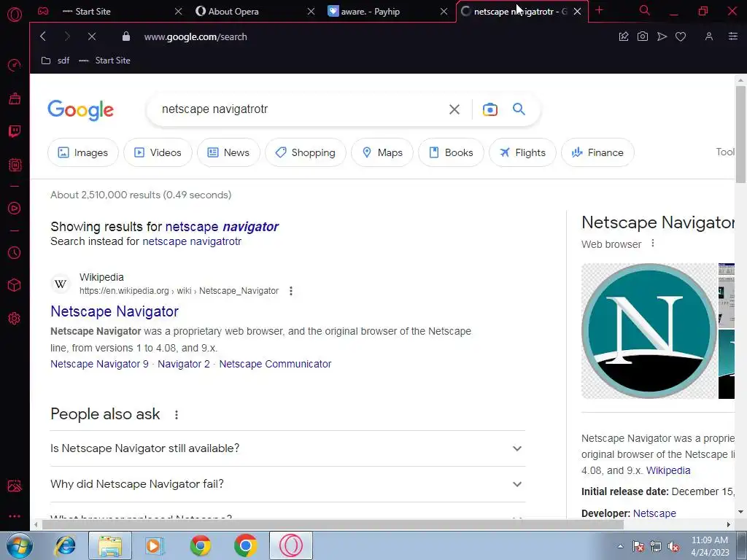Filter results by News

228,152
